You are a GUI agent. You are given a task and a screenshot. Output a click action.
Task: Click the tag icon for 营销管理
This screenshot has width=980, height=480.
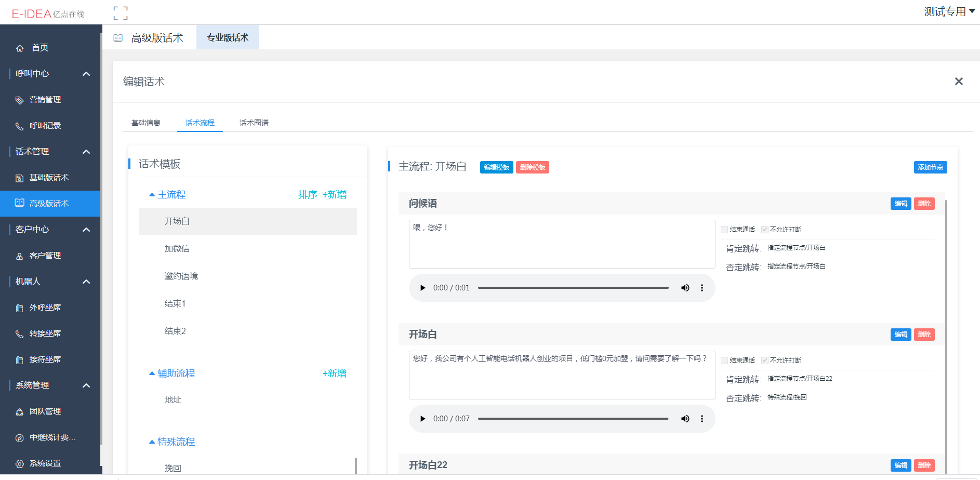(20, 100)
